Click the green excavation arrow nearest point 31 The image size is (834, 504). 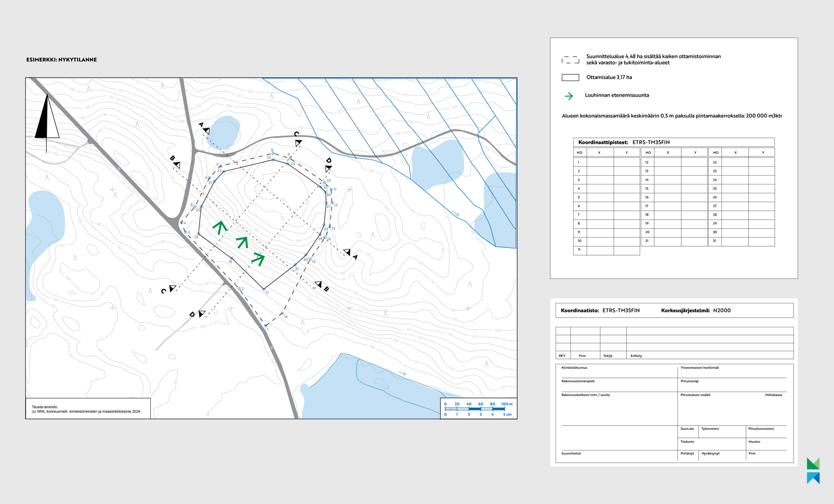pyautogui.click(x=258, y=258)
